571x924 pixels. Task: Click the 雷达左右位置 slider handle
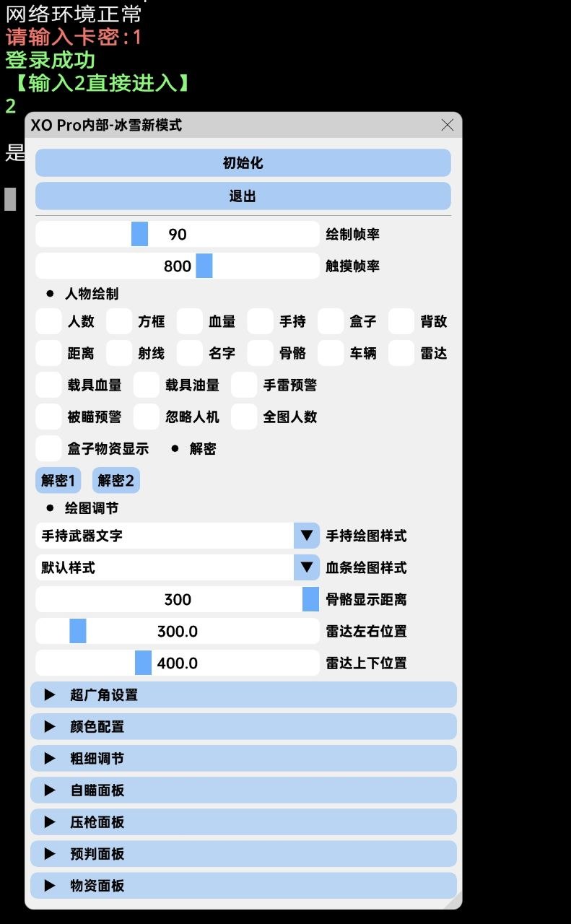point(78,631)
